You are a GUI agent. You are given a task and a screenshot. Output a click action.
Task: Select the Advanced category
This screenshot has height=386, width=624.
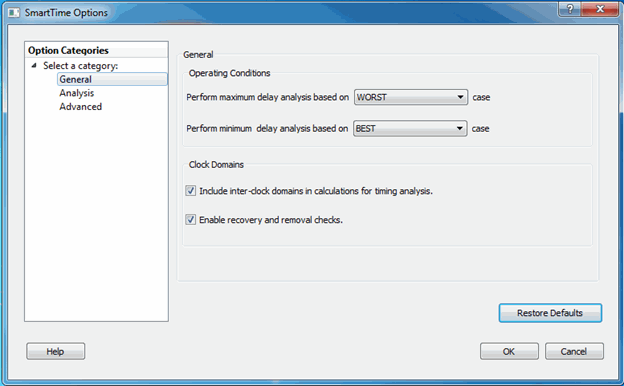tap(81, 107)
